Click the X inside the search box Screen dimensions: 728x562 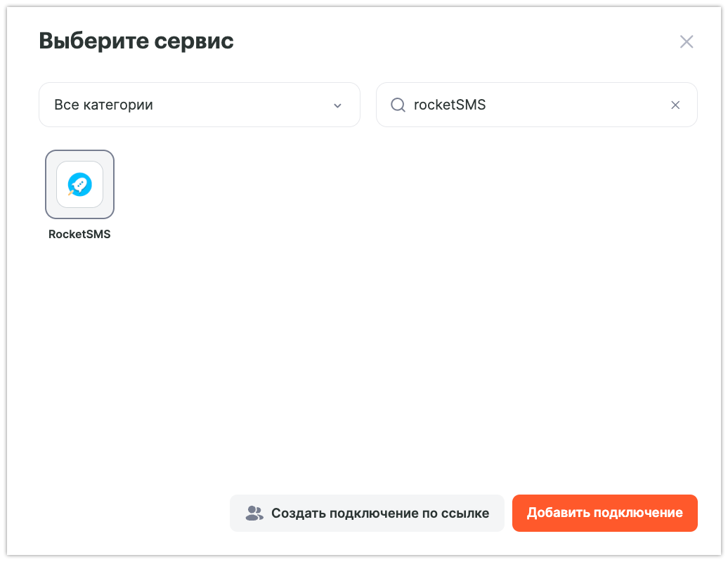(x=675, y=105)
